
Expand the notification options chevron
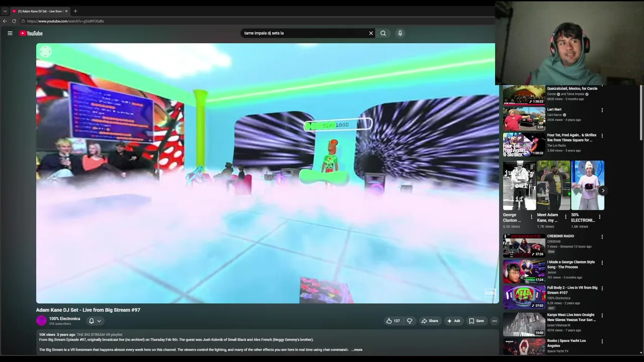99,321
